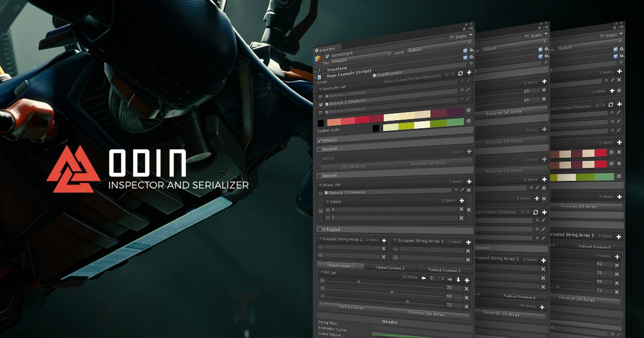Toggle the Obstacle 2 (Obstacle) checkbox
Screen dimensions: 644x338
pos(321,105)
